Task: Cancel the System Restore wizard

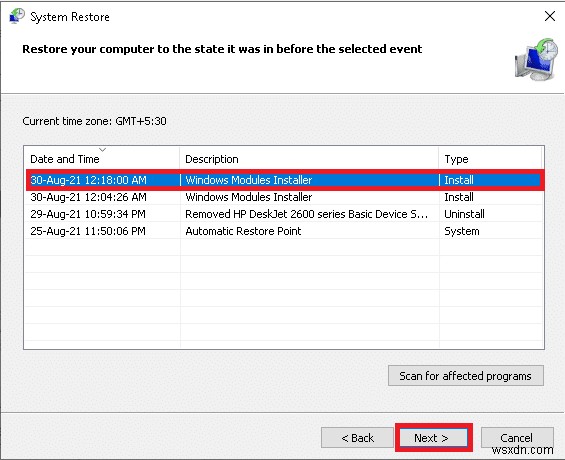Action: [517, 438]
